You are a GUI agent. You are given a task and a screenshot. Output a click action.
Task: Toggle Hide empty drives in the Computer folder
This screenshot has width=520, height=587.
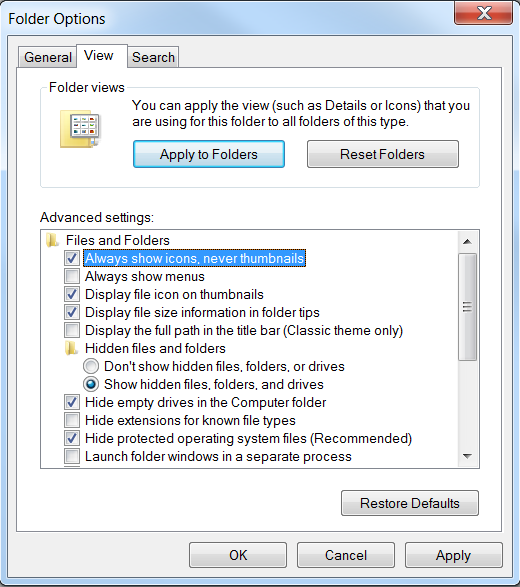click(72, 402)
